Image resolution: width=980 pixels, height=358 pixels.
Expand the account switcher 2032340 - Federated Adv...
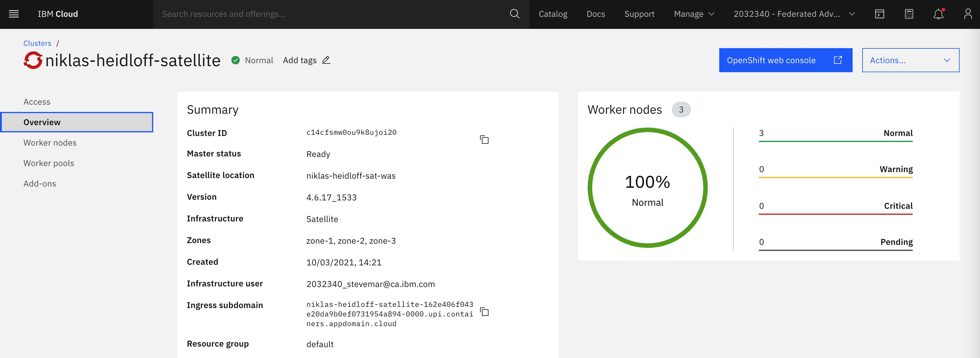[794, 14]
